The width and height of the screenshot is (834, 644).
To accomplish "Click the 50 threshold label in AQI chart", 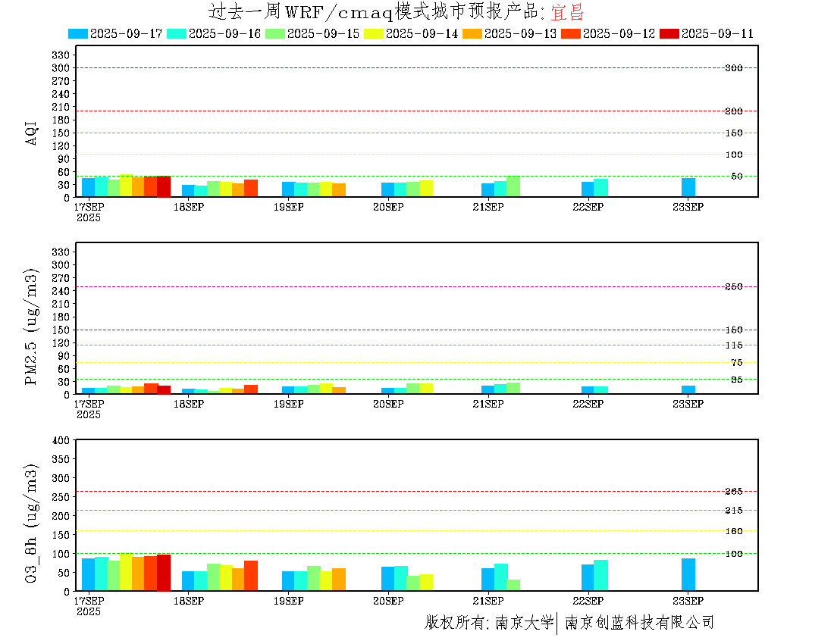I will coord(737,177).
